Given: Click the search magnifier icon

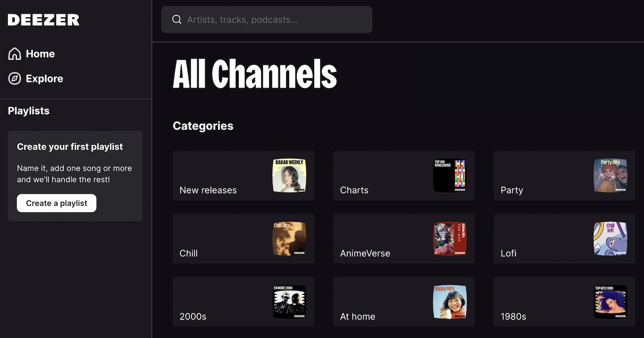Looking at the screenshot, I should point(177,19).
